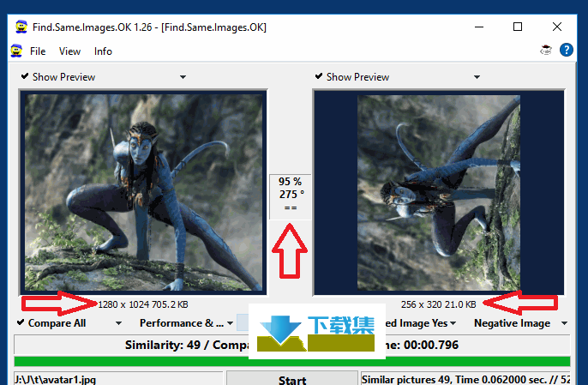The image size is (588, 385).
Task: Expand right Show Preview dropdown arrow
Action: [477, 77]
